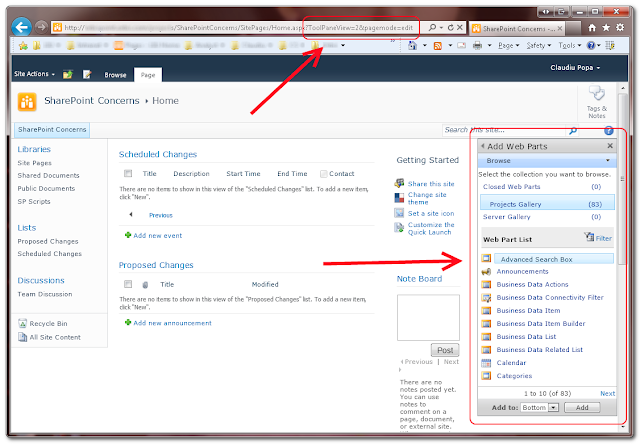Click the Post button on Note Board
The image size is (640, 444).
point(445,350)
